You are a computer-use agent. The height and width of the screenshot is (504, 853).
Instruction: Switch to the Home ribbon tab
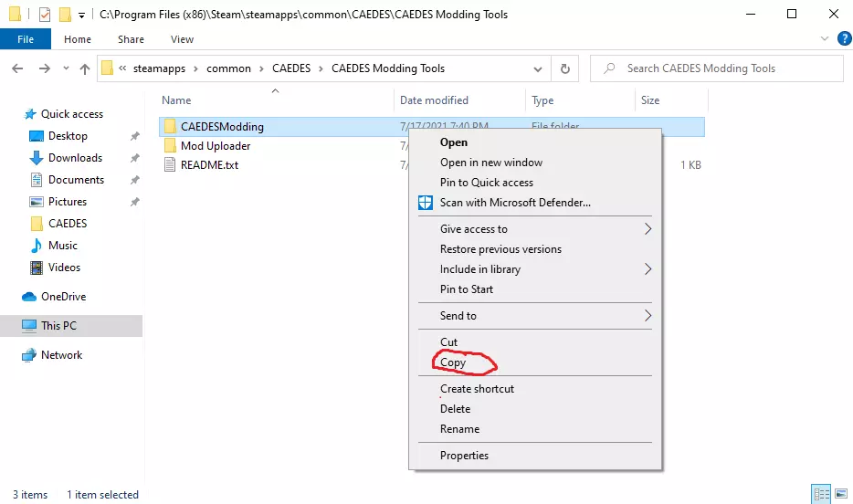coord(78,39)
